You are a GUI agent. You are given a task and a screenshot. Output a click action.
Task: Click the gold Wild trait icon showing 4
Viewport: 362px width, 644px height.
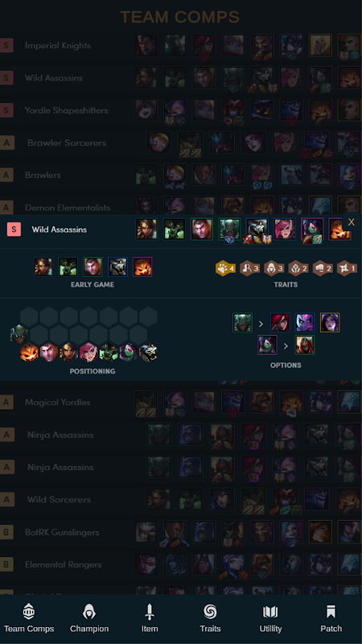[x=226, y=269]
